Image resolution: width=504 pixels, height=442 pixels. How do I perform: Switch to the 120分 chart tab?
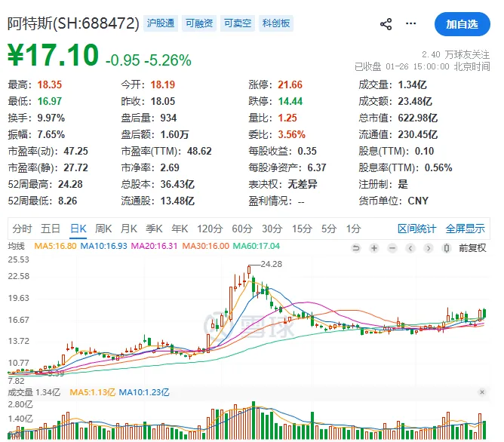coord(210,229)
